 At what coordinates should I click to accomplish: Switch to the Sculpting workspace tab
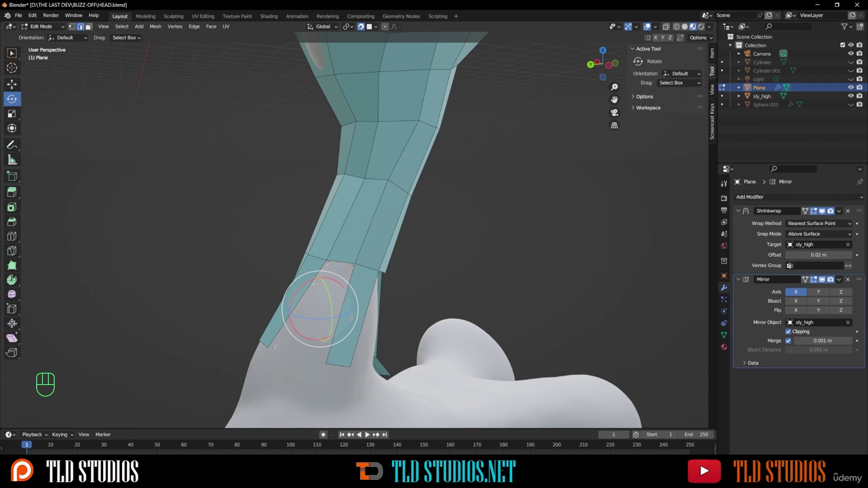173,16
